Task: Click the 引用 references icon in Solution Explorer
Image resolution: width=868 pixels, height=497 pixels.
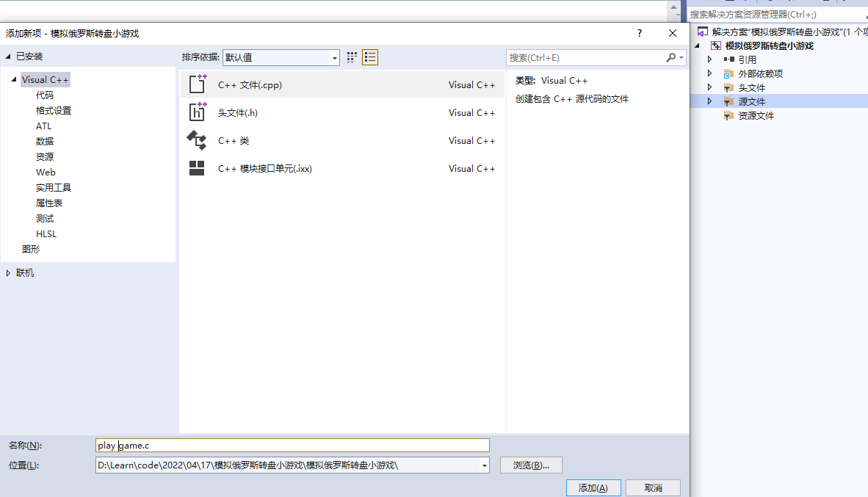Action: 729,59
